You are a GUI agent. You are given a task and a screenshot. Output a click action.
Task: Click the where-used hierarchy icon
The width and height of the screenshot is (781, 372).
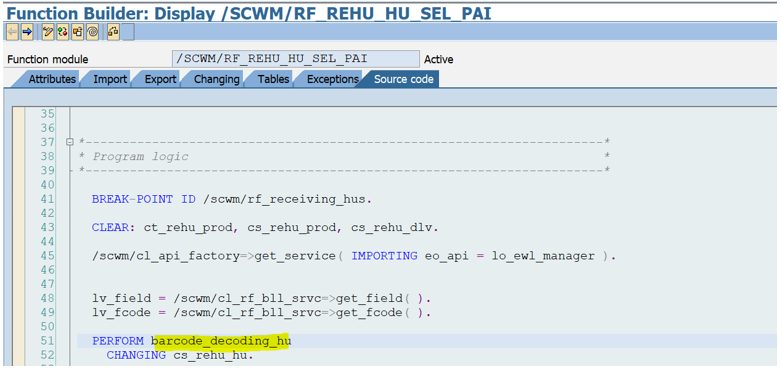tap(113, 32)
